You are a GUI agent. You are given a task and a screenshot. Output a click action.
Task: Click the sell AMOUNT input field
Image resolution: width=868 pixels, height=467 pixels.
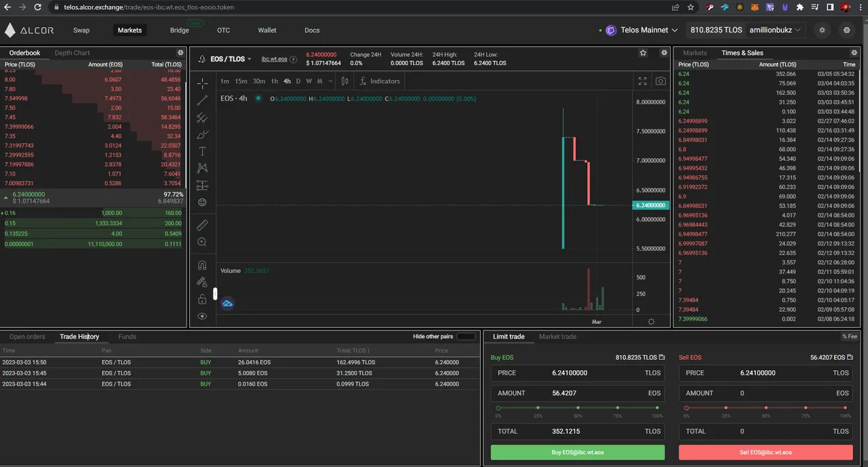tap(766, 393)
